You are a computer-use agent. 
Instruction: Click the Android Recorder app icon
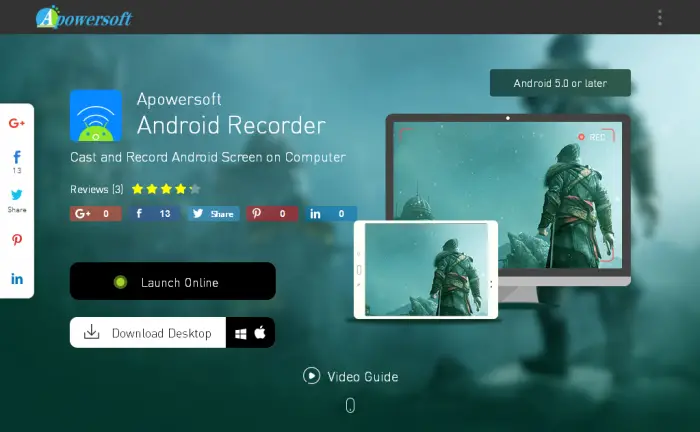tap(96, 116)
